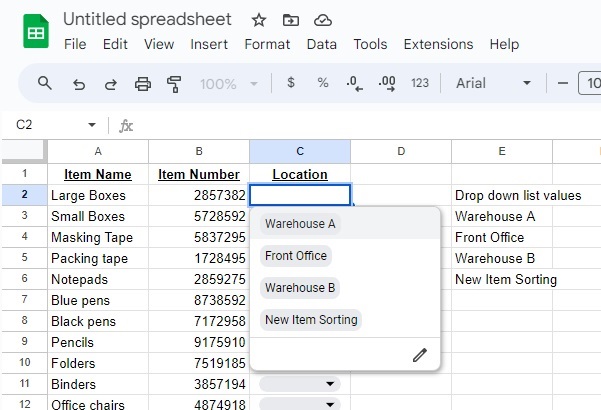
Task: Click into the formula bar
Action: pos(368,126)
